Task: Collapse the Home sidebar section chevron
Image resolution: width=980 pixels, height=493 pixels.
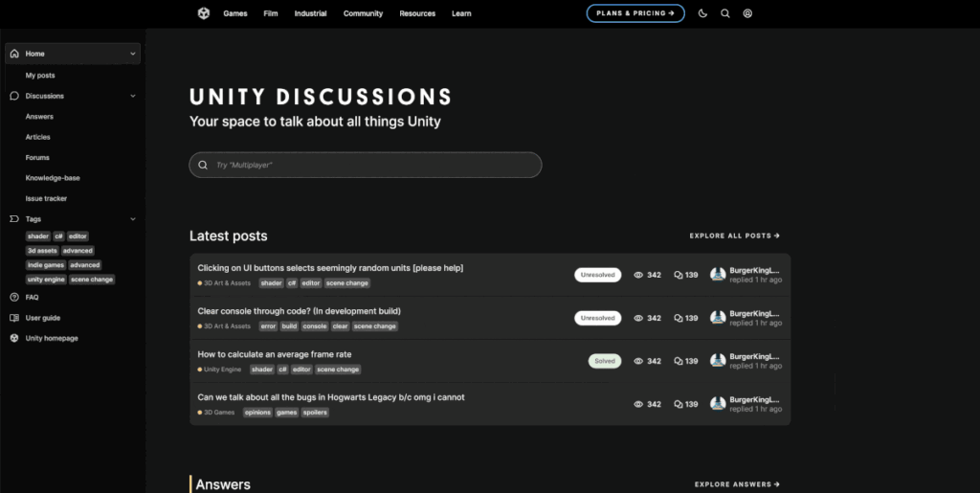Action: point(132,54)
